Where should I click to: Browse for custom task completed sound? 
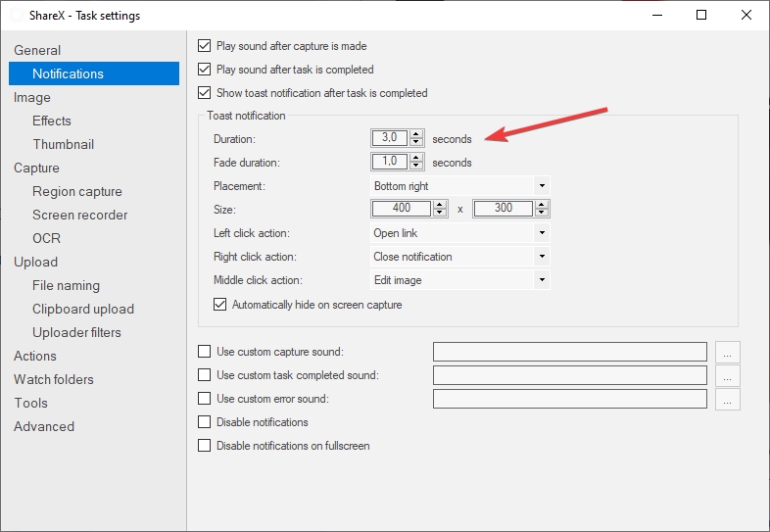(727, 375)
